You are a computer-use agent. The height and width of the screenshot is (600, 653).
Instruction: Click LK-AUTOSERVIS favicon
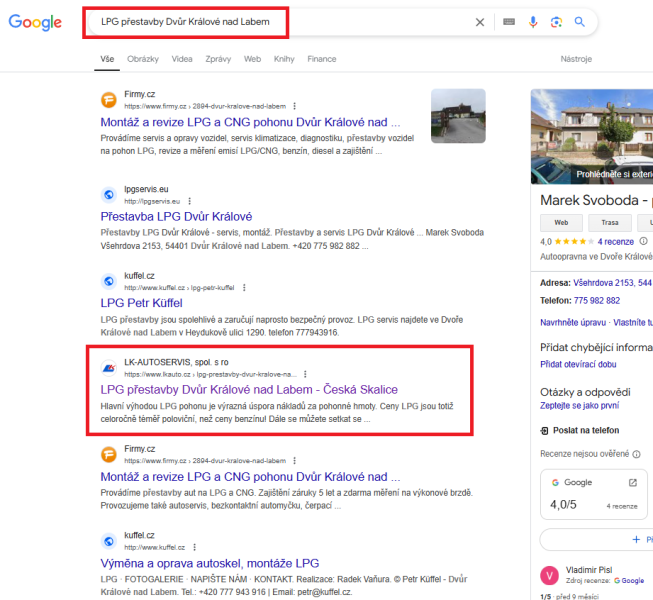click(109, 368)
